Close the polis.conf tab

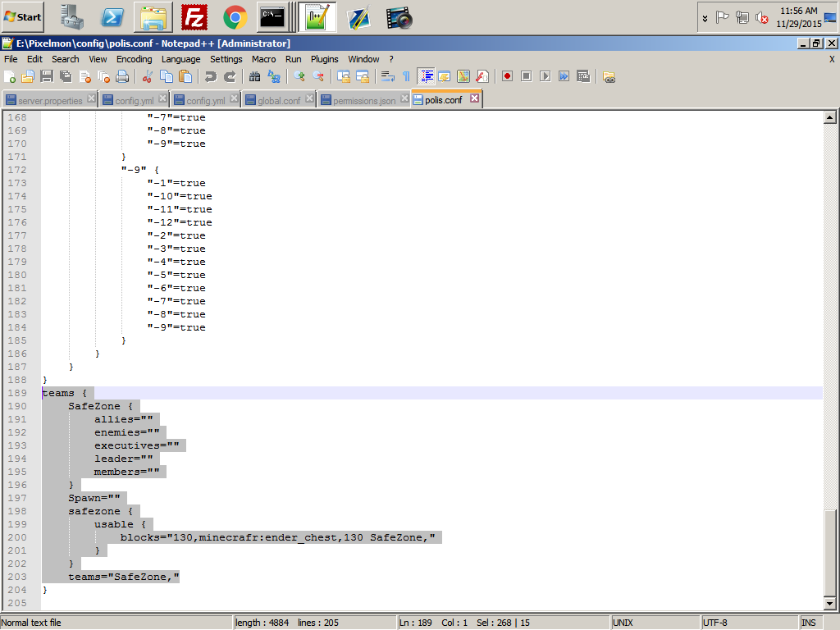coord(475,98)
